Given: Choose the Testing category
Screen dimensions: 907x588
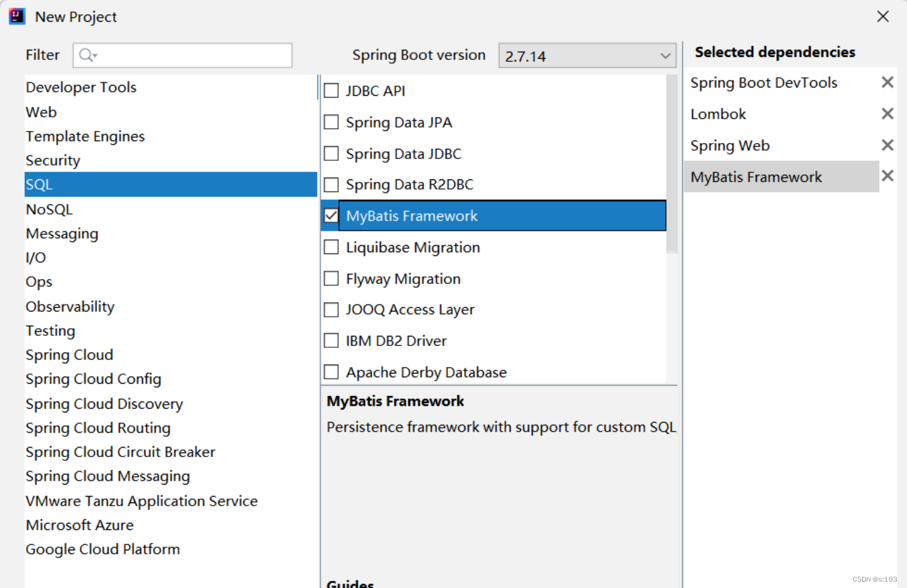Looking at the screenshot, I should tap(170, 331).
